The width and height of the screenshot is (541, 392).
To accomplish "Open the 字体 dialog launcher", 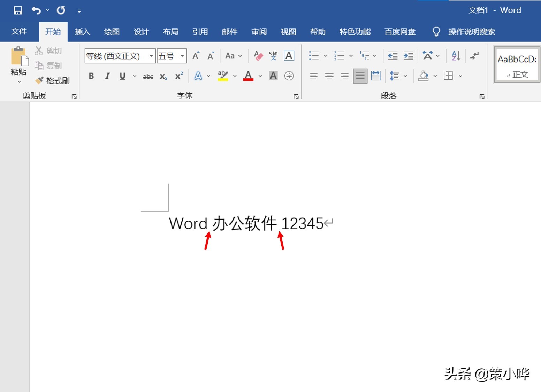I will 296,97.
